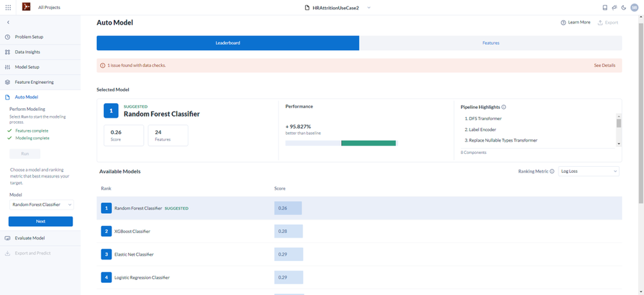Click the Pipeline Highlights scroll down arrow
This screenshot has width=644, height=295.
[618, 144]
